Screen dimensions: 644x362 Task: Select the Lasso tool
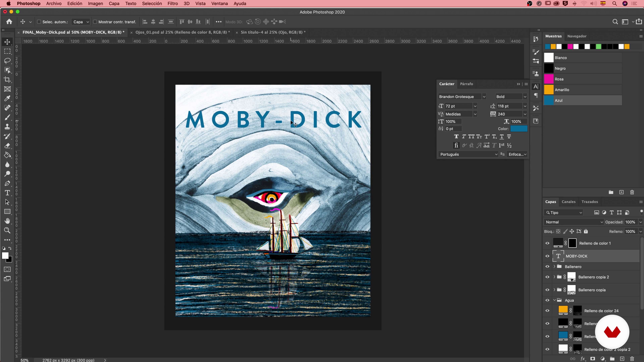[x=7, y=61]
